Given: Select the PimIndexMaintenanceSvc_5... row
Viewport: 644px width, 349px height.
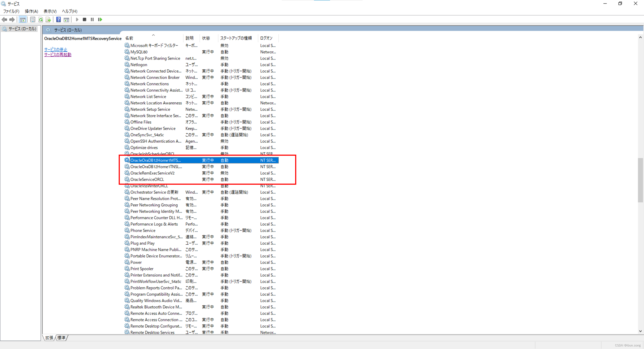Looking at the screenshot, I should coord(201,237).
